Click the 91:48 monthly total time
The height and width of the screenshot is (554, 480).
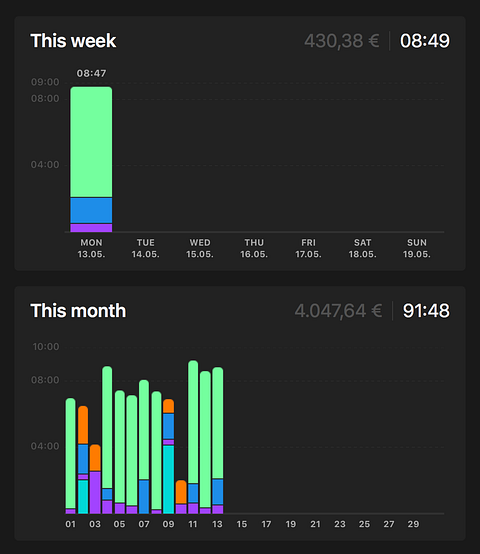tap(426, 311)
